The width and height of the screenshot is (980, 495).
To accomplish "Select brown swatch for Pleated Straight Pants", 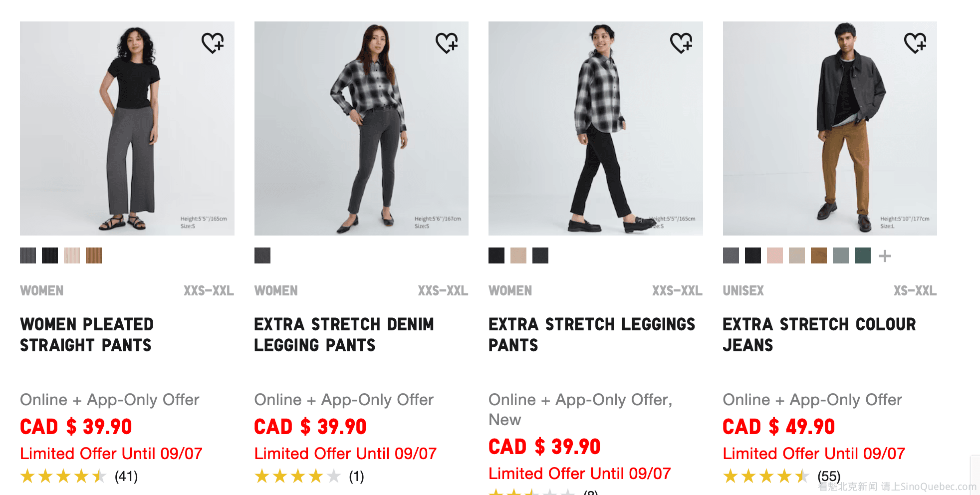I will (x=94, y=255).
